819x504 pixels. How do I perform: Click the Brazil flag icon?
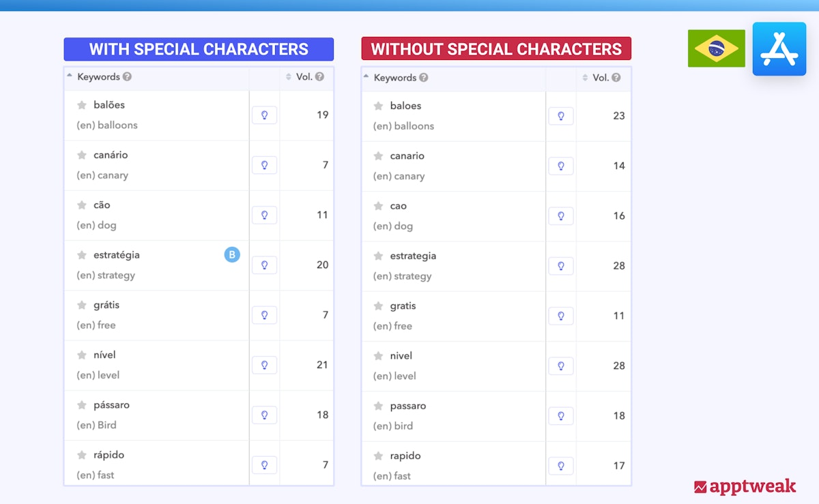[716, 48]
